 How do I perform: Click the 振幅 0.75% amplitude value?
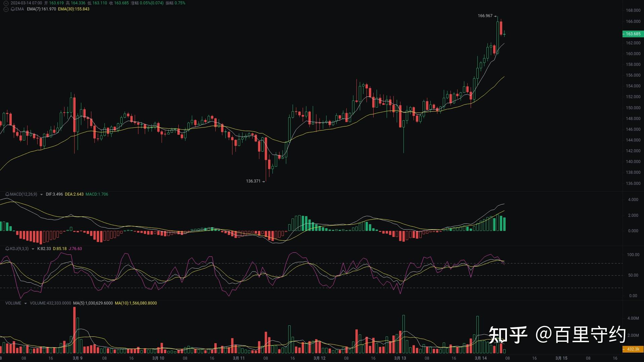coord(175,3)
